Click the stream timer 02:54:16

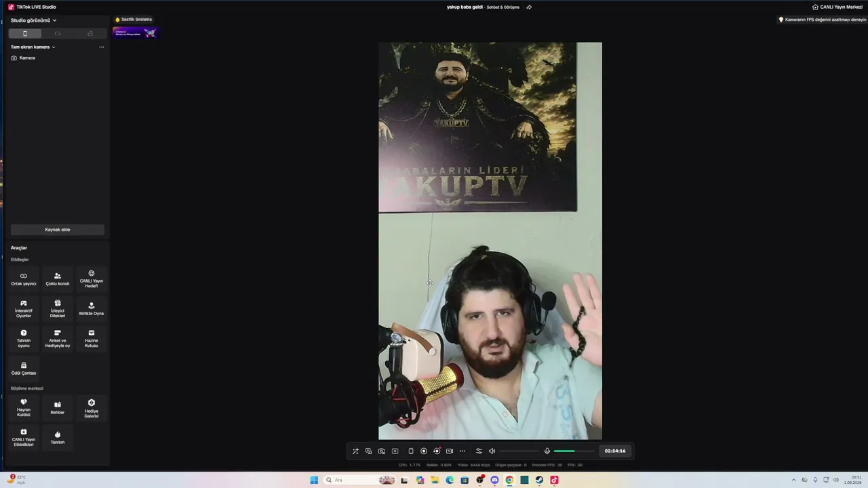[615, 451]
